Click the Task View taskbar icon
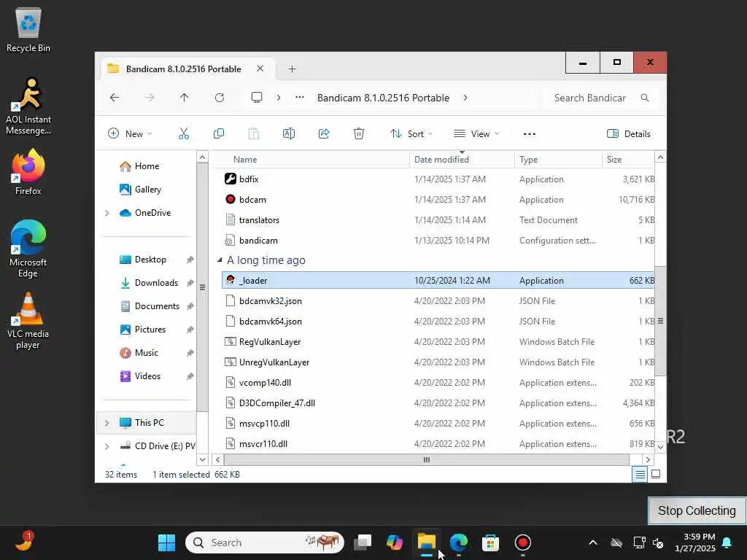 [x=363, y=542]
